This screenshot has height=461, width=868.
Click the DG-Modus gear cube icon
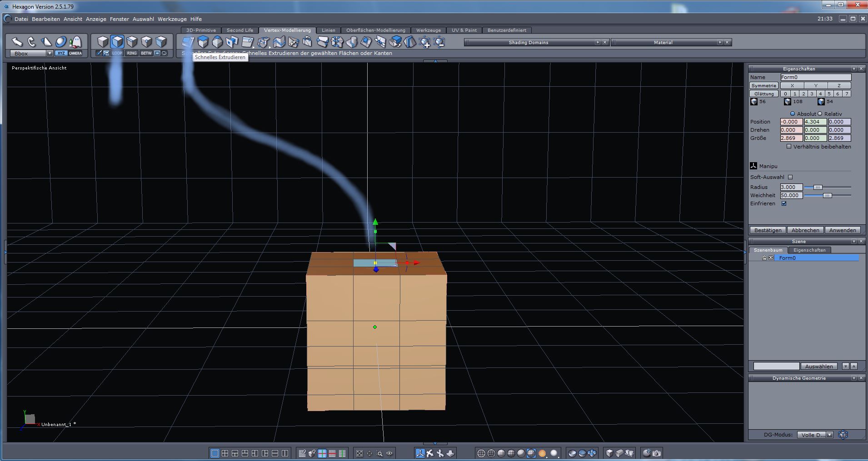[x=843, y=435]
